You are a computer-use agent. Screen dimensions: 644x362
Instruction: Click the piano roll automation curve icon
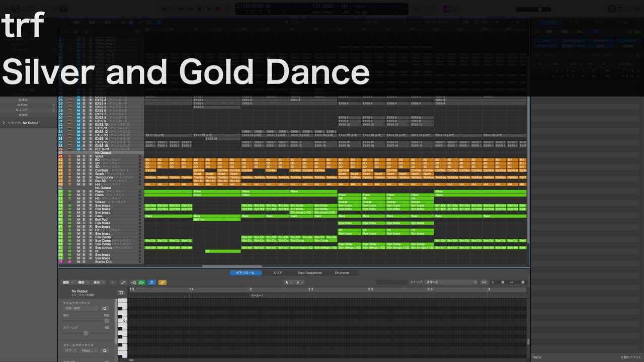123,283
